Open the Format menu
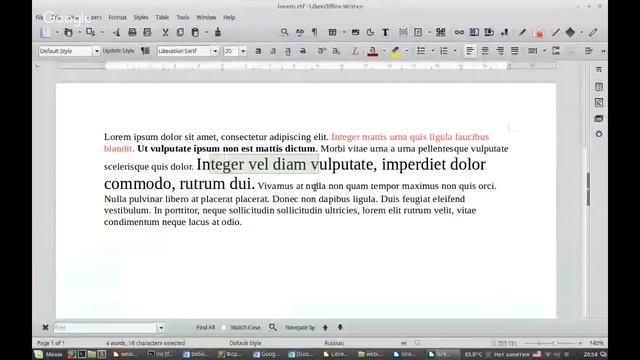This screenshot has width=640, height=360. pos(118,18)
